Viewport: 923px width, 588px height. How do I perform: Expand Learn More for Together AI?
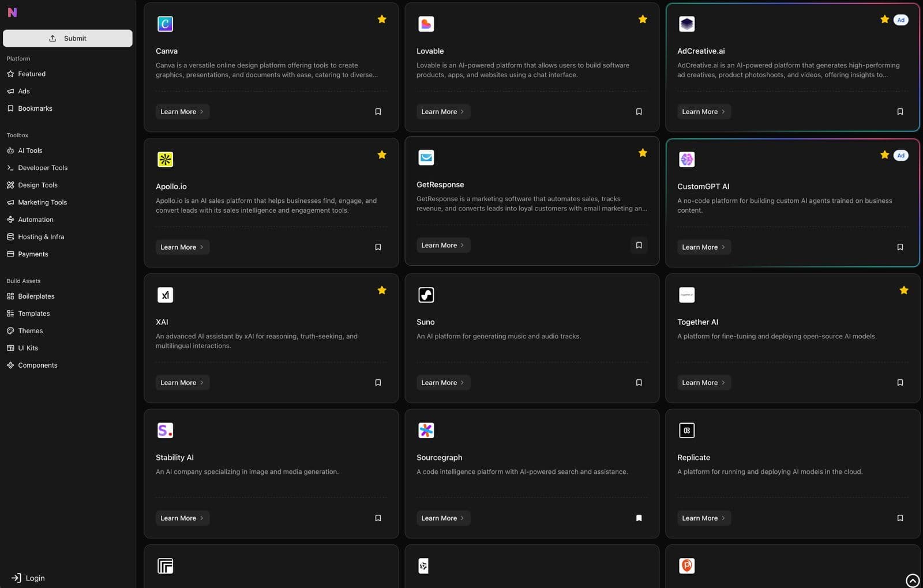[704, 382]
